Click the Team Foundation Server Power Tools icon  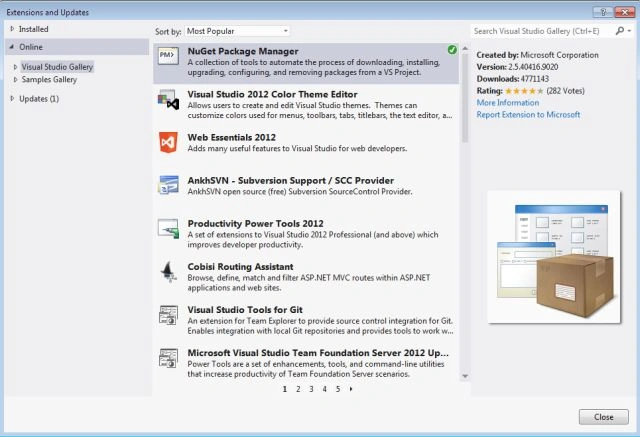pyautogui.click(x=168, y=358)
